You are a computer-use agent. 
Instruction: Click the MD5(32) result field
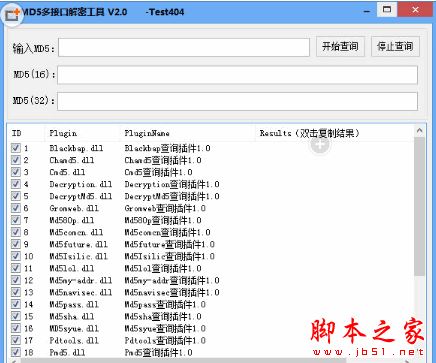click(237, 101)
